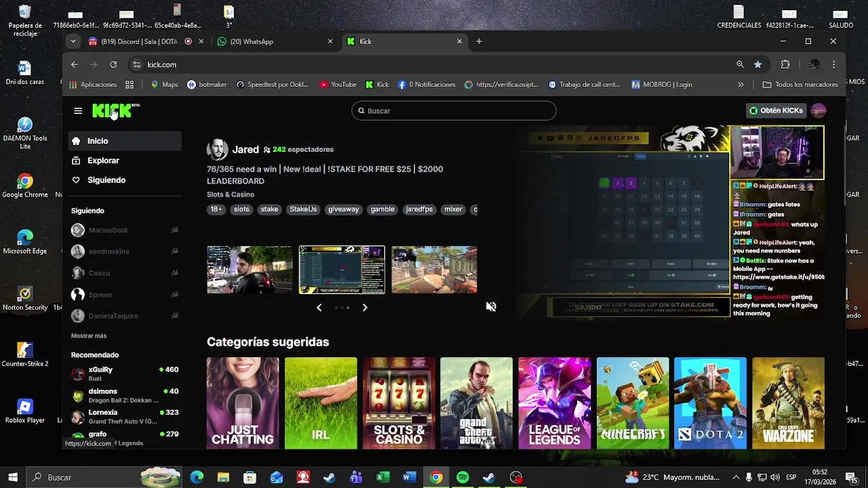868x488 pixels.
Task: Reload the kick.com page
Action: pyautogui.click(x=113, y=64)
